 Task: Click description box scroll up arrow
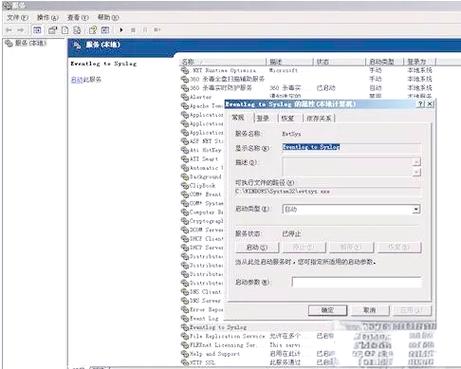(416, 162)
